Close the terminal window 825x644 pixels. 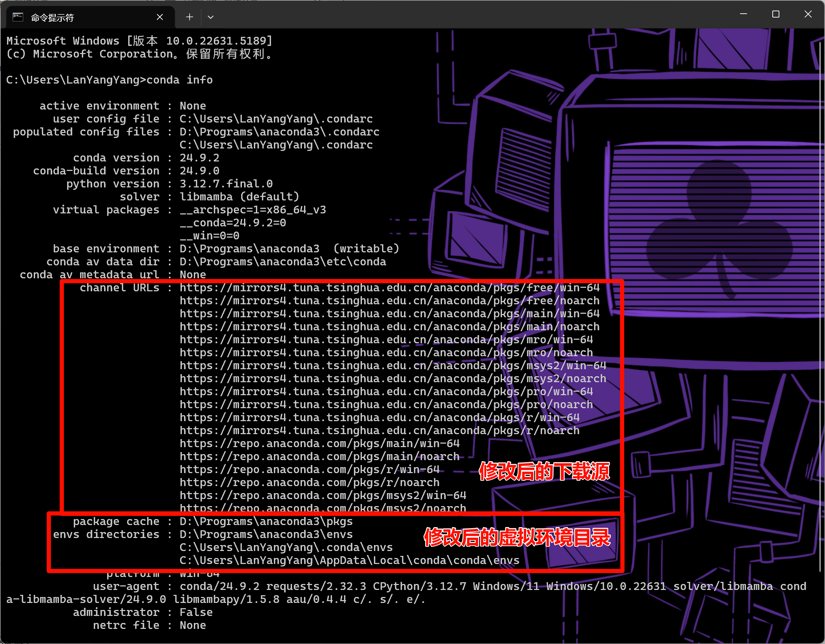808,14
